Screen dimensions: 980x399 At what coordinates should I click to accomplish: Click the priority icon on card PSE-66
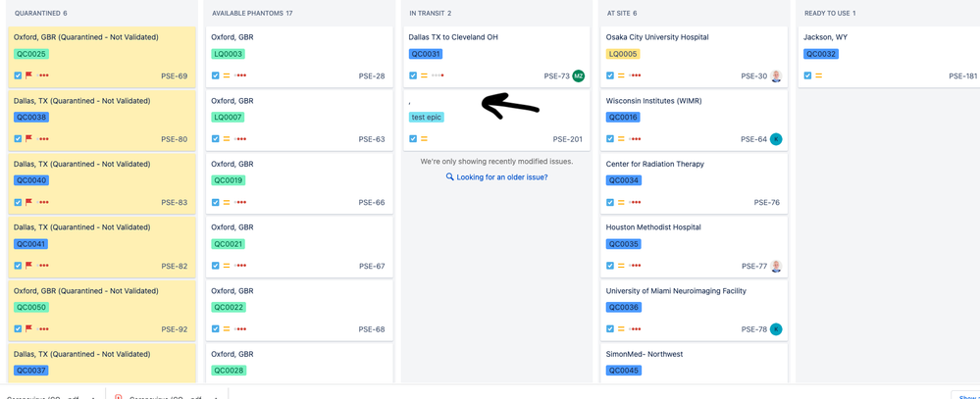tap(227, 202)
